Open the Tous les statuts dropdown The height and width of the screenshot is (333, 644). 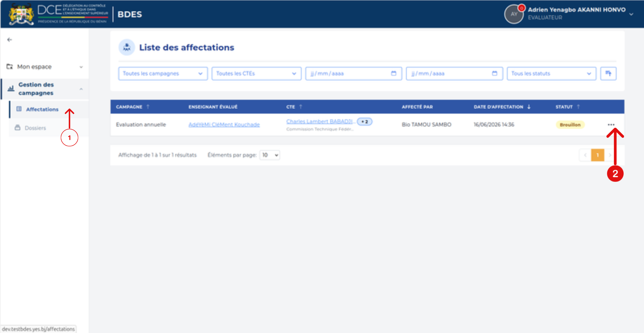click(x=551, y=74)
